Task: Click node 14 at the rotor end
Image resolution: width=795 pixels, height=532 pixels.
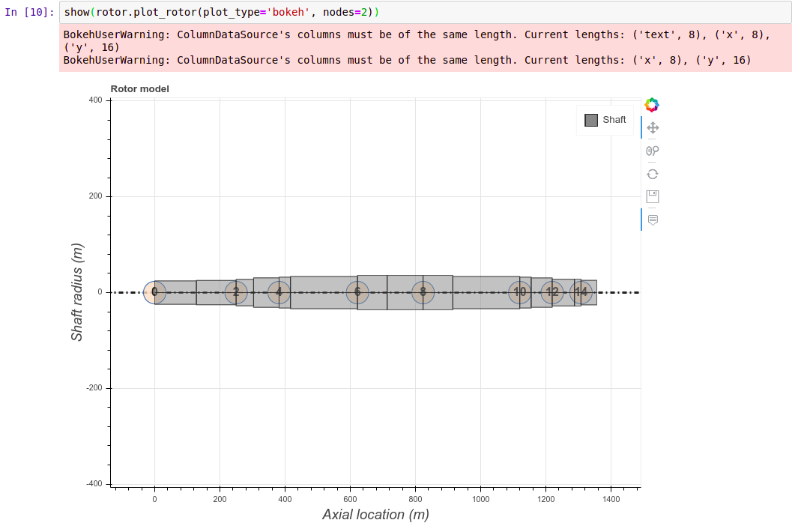Action: pyautogui.click(x=584, y=292)
